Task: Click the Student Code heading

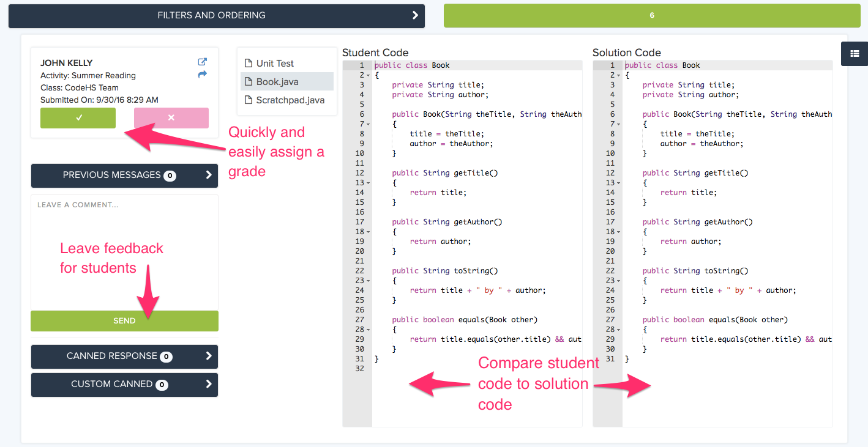Action: pos(375,53)
